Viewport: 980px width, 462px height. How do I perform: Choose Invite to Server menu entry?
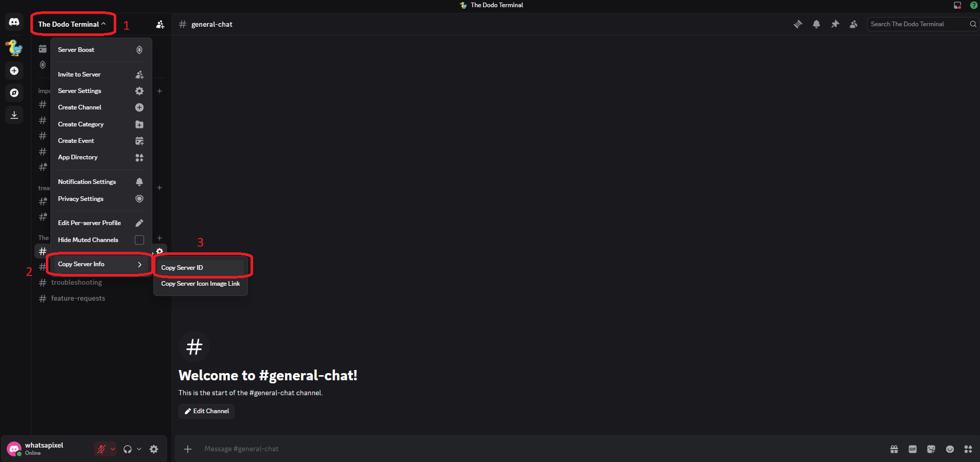point(101,75)
